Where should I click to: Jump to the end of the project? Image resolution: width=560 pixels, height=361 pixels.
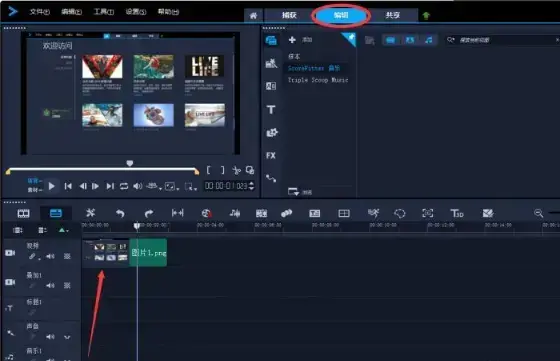coord(110,186)
